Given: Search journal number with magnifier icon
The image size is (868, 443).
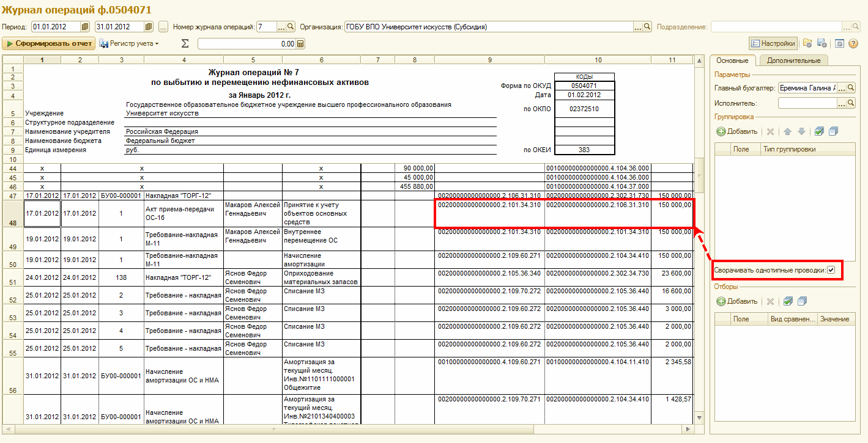Looking at the screenshot, I should [291, 27].
